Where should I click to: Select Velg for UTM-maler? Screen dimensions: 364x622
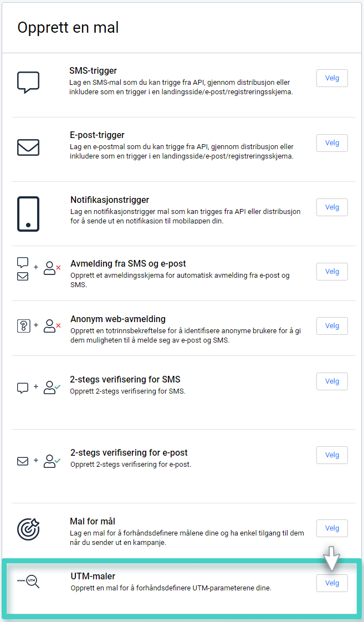coord(332,583)
